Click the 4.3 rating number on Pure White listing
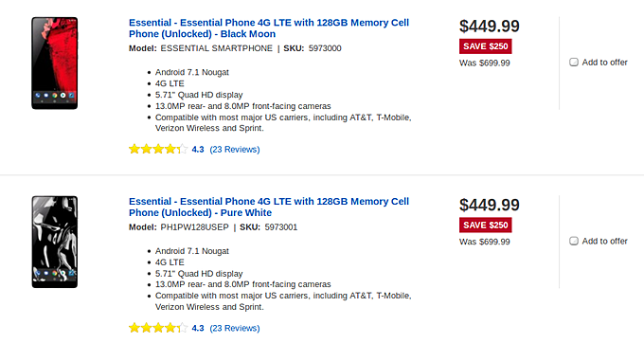The height and width of the screenshot is (343, 644). (198, 328)
